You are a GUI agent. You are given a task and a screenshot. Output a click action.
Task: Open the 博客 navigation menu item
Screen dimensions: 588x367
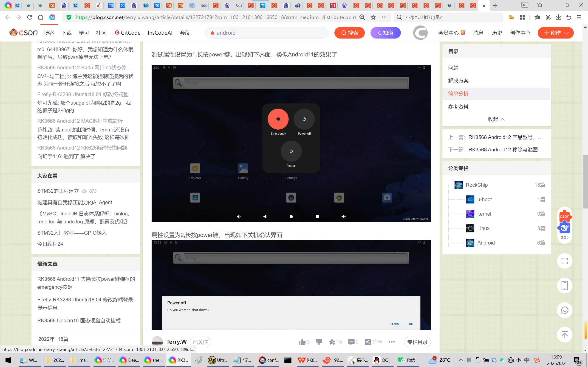point(49,33)
